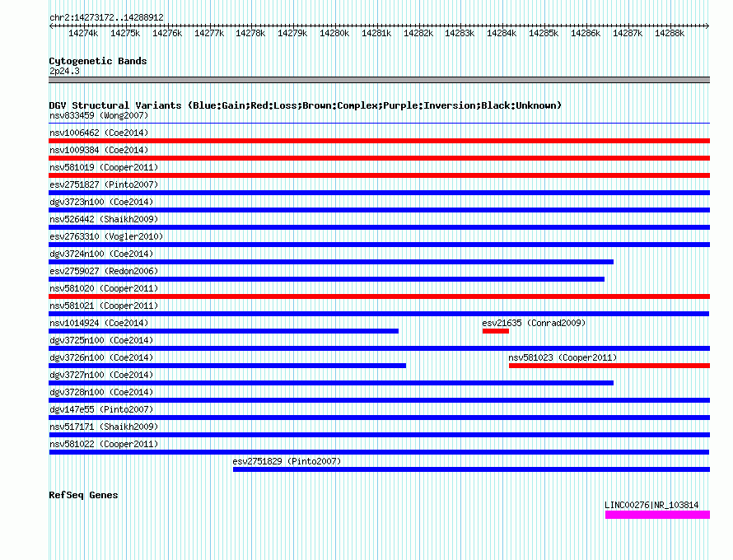The height and width of the screenshot is (560, 733).
Task: Open nsv1014924 (Coe2014) variant label
Action: (99, 323)
